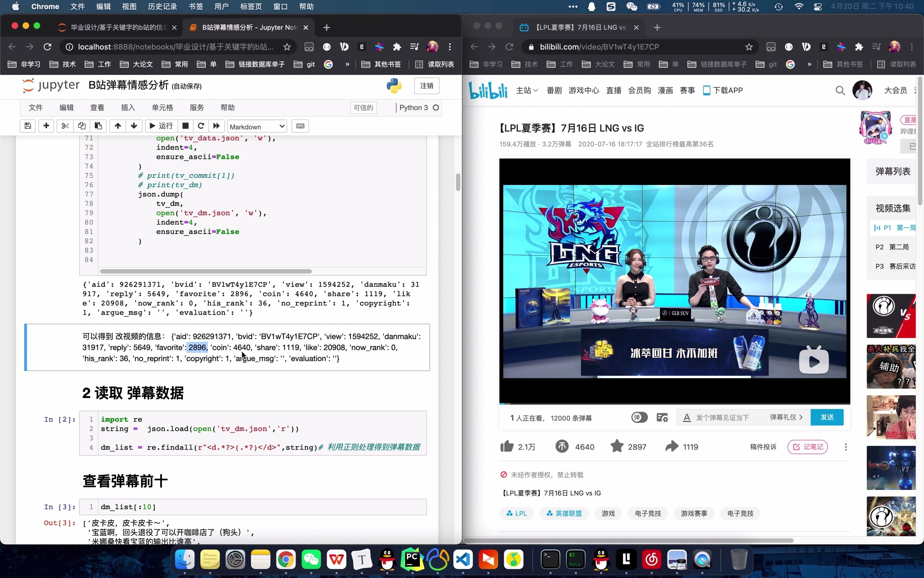Open the Jupyter 服务 menu

(197, 108)
